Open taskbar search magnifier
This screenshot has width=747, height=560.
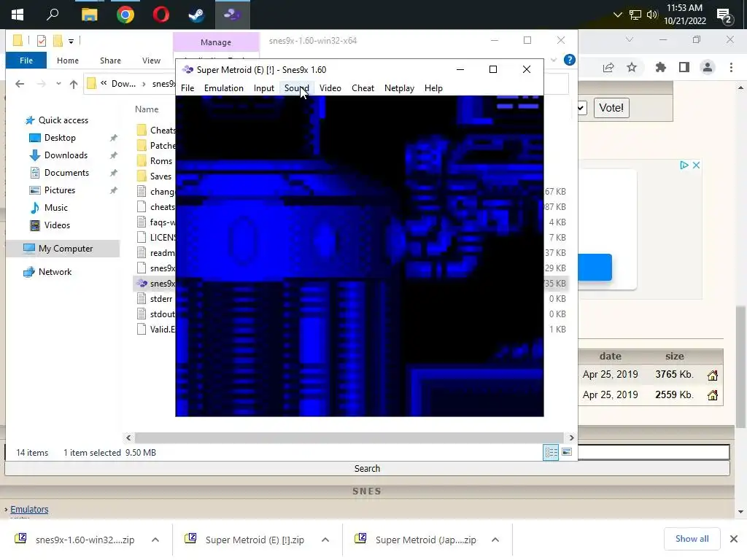click(x=53, y=15)
